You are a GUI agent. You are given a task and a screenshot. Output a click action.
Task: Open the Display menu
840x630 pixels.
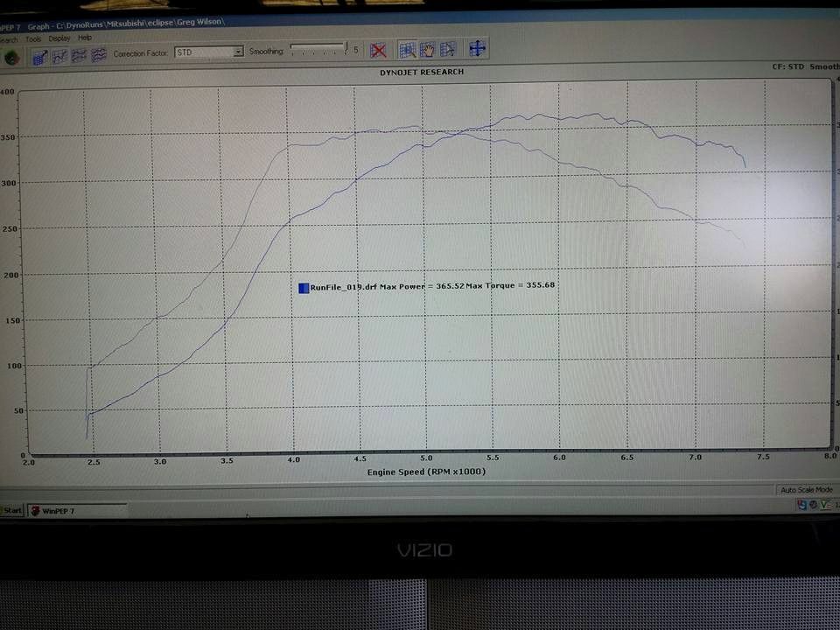pos(59,38)
